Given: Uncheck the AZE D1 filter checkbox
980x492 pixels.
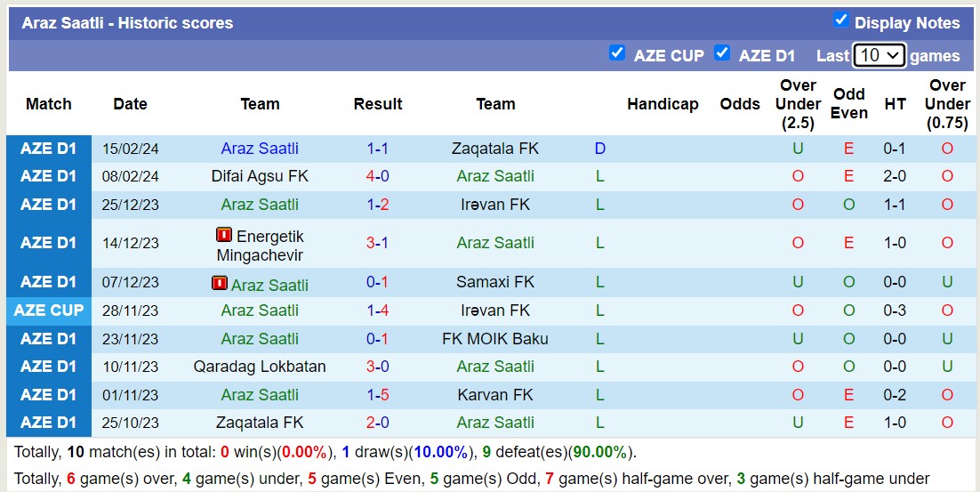Looking at the screenshot, I should click(722, 53).
